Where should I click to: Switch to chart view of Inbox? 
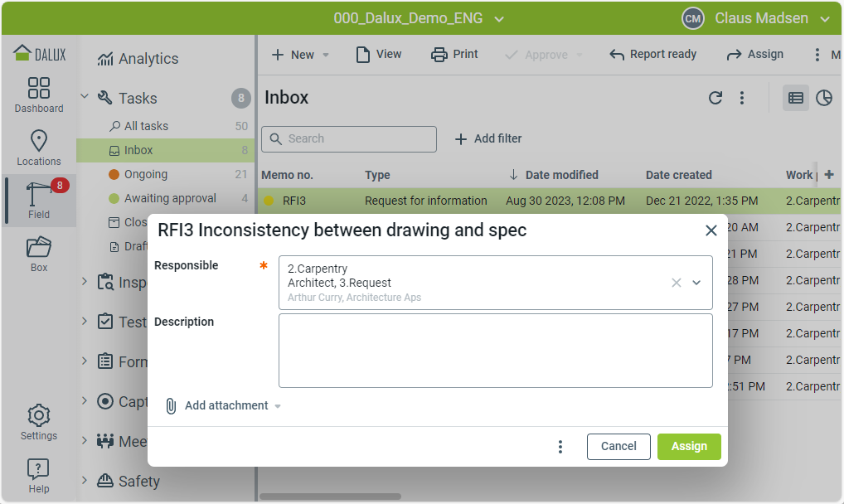click(823, 98)
